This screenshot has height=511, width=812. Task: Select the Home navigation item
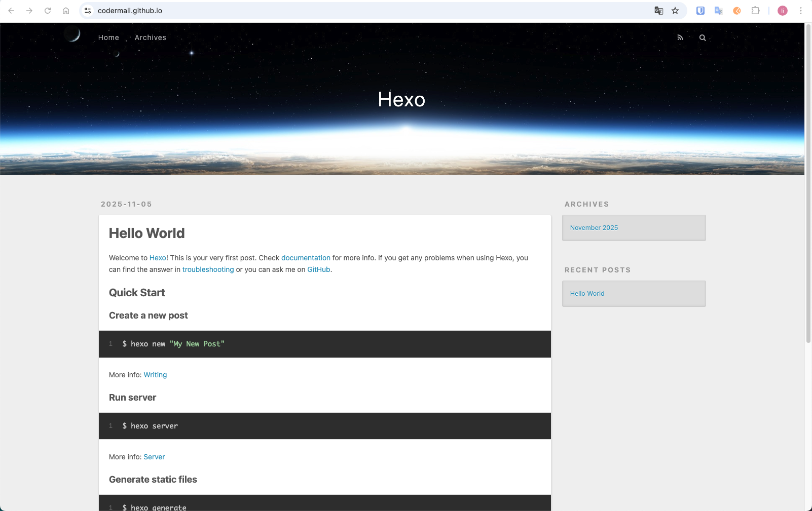[x=108, y=37]
